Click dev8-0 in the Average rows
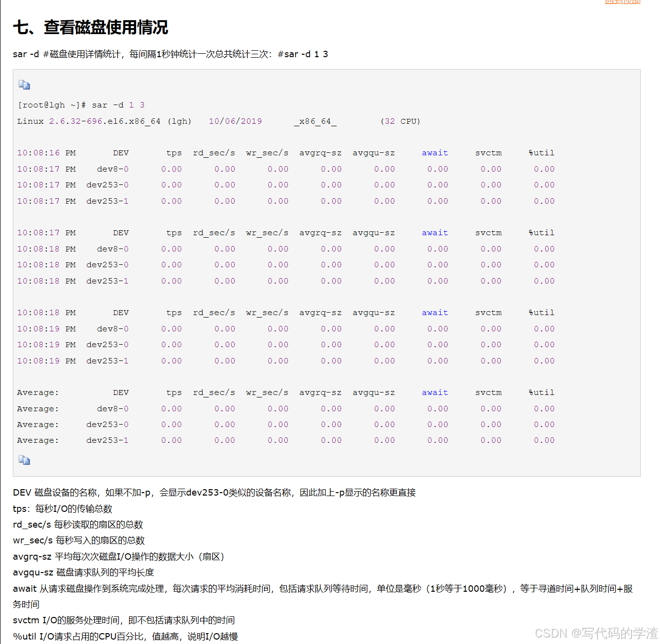This screenshot has width=660, height=644. 113,409
